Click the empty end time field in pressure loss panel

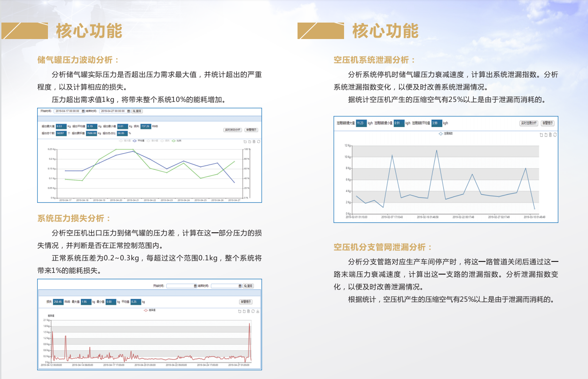click(224, 286)
